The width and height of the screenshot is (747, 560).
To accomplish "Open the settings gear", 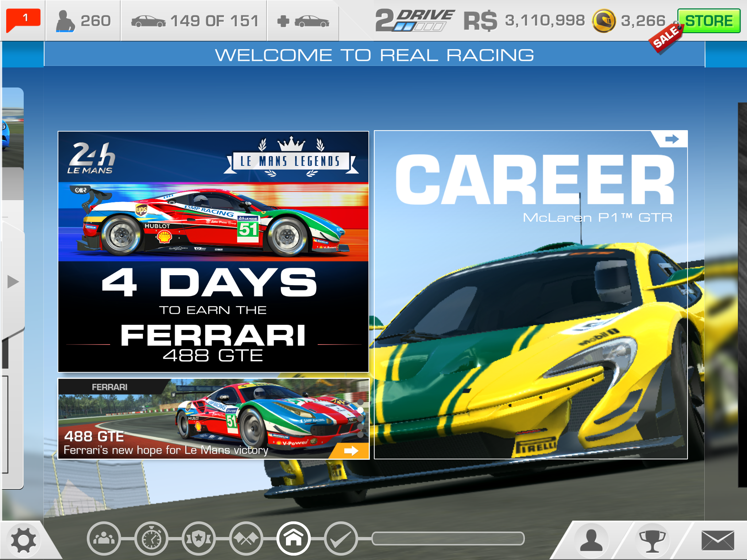I will pyautogui.click(x=23, y=540).
